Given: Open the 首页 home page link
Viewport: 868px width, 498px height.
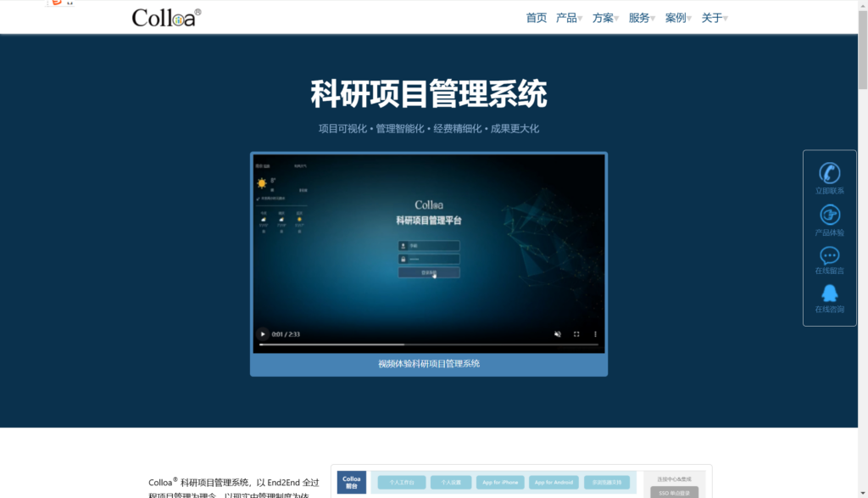Looking at the screenshot, I should [536, 18].
